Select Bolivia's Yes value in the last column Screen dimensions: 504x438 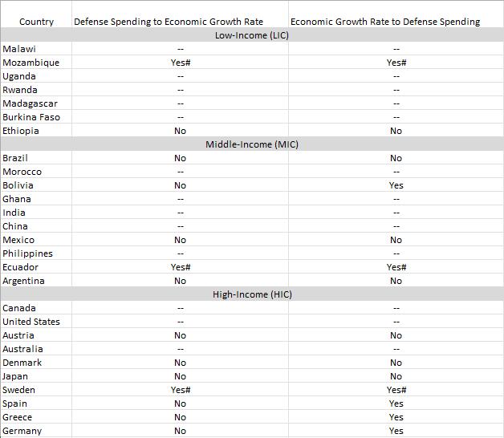click(x=396, y=185)
